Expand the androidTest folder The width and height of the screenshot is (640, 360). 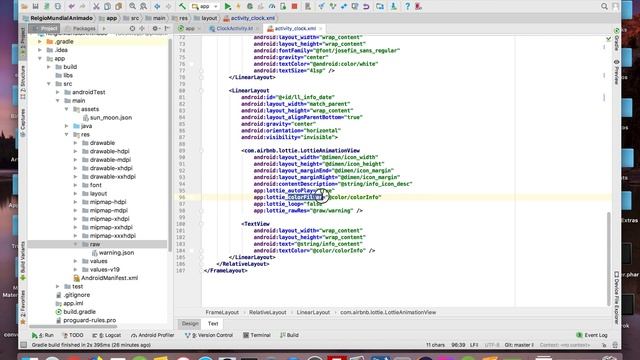click(58, 92)
